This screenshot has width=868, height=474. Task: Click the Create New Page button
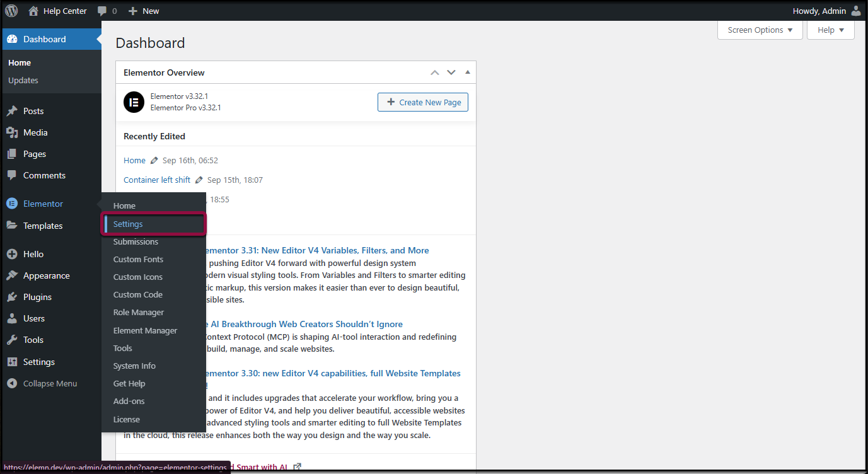[423, 102]
